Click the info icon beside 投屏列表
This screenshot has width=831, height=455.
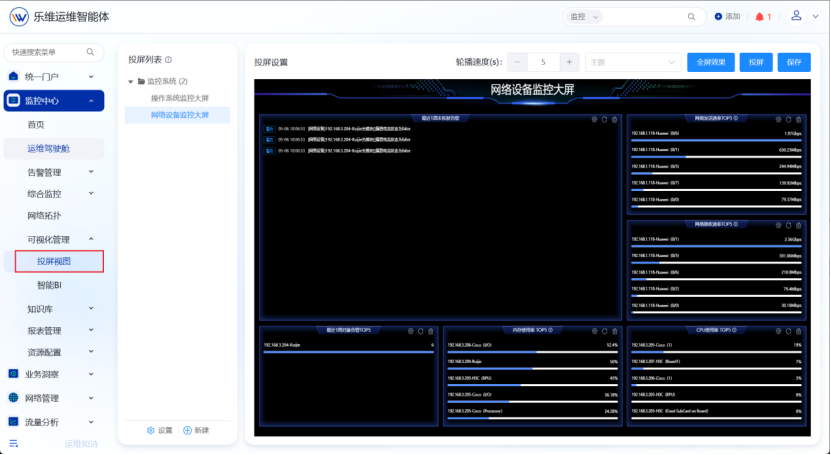pyautogui.click(x=169, y=60)
